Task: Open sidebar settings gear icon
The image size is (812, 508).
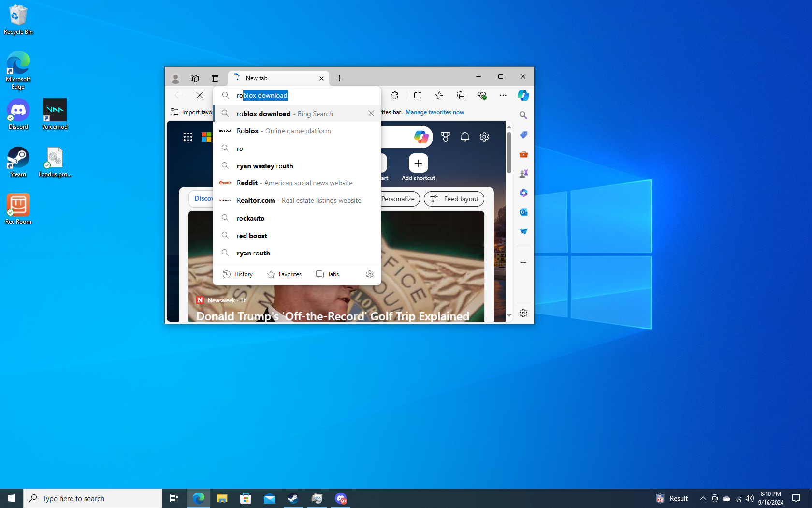Action: coord(523,313)
